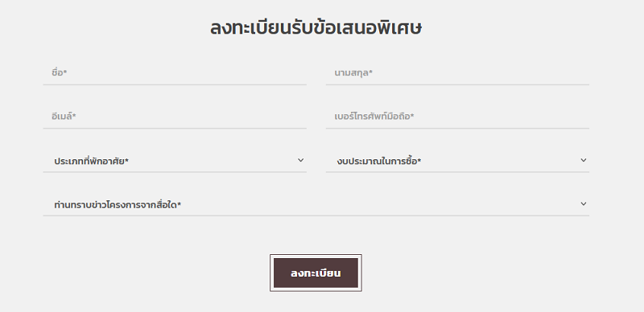
Task: Select the อีเมล์ email input field
Action: 175,117
